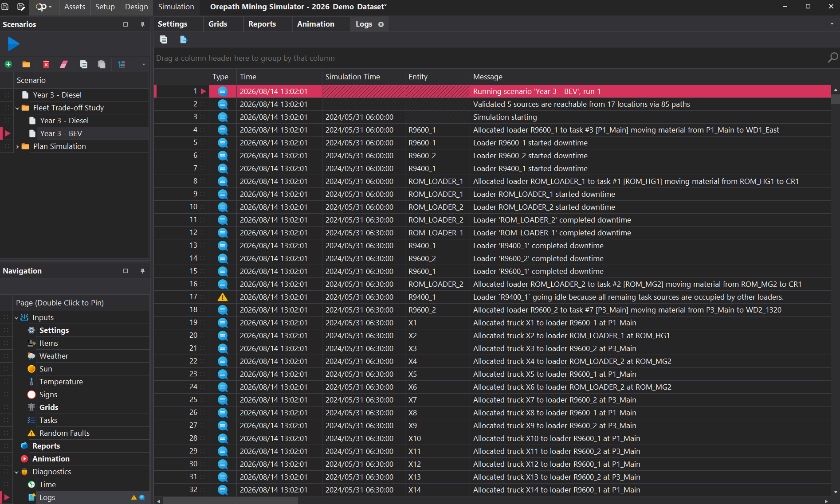Click the orange new folder icon in Scenarios toolbar
Viewport: 840px width, 504px height.
click(x=26, y=64)
